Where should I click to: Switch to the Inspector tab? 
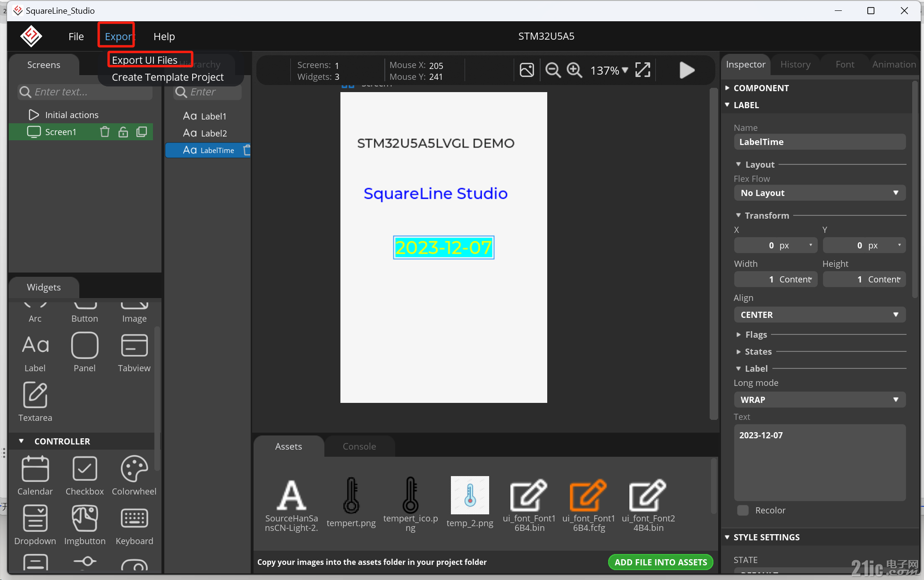[x=746, y=64]
